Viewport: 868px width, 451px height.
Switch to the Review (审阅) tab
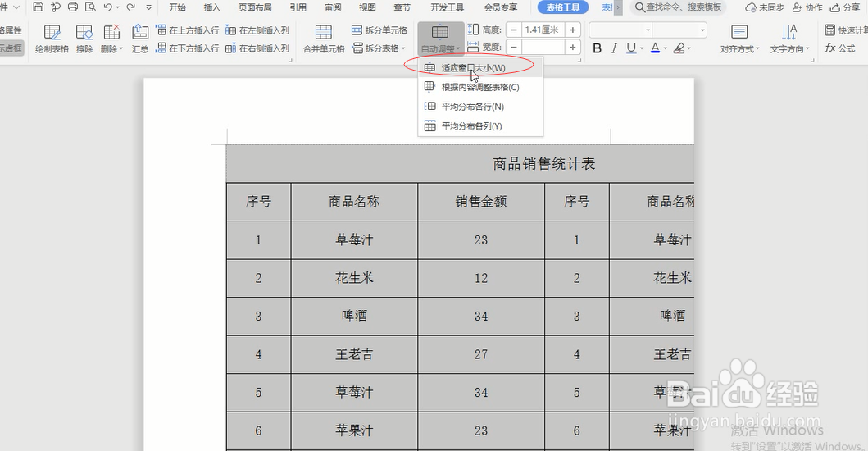tap(333, 7)
